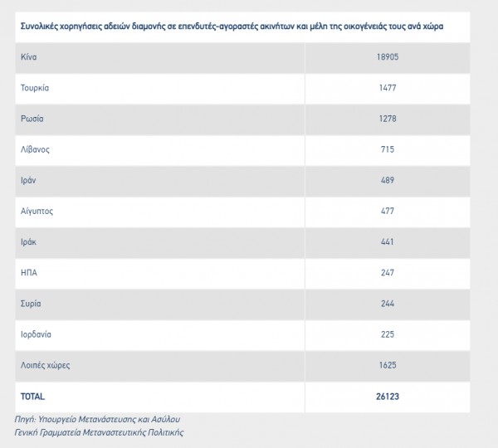The width and height of the screenshot is (498, 448).
Task: Click the 1278 value cell
Action: [387, 119]
